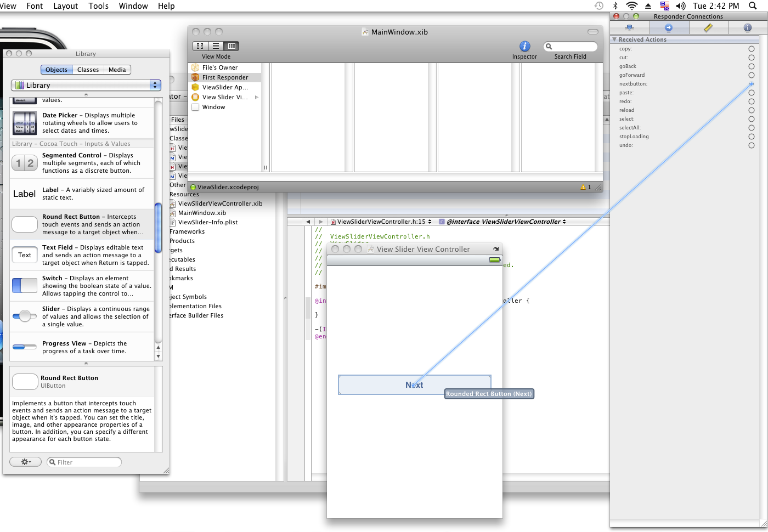Open the Font menu

point(35,5)
